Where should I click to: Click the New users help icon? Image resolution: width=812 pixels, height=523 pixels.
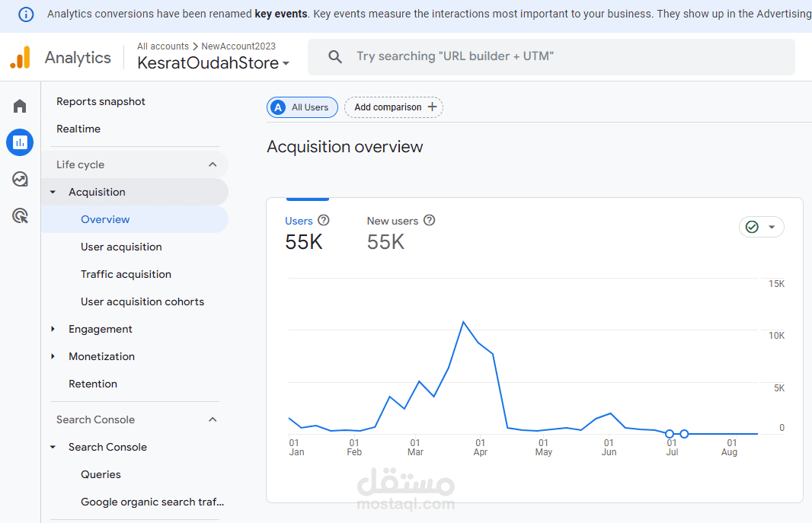[430, 220]
